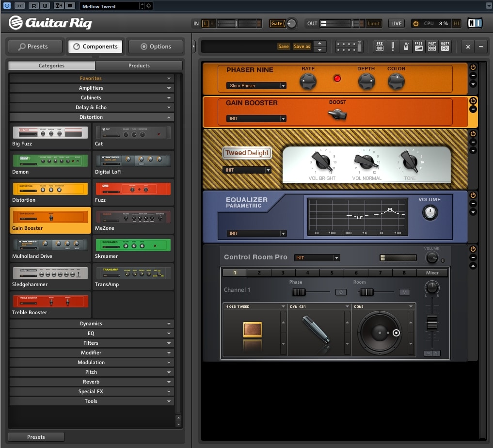Screen dimensions: 493x448
Task: Collapse the Distortion category
Action: 92,117
